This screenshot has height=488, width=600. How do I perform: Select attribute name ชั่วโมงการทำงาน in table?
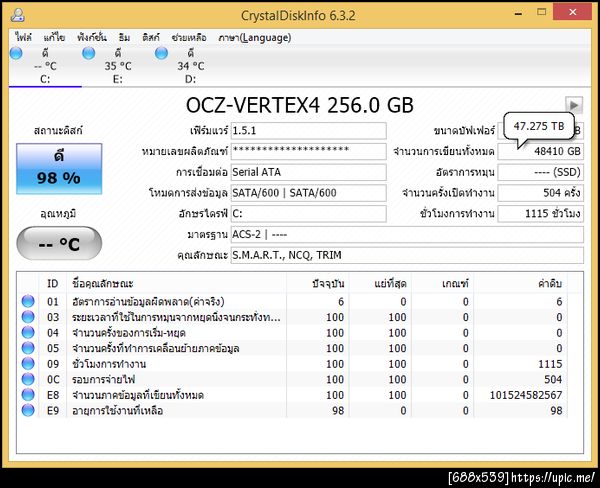click(x=109, y=364)
